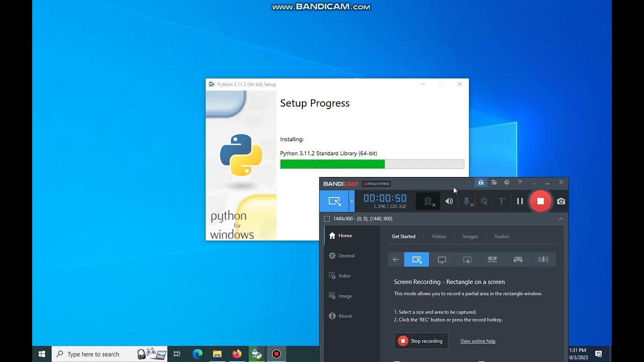This screenshot has width=644, height=362.
Task: Select HDMI device recording mode icon
Action: pyautogui.click(x=493, y=259)
